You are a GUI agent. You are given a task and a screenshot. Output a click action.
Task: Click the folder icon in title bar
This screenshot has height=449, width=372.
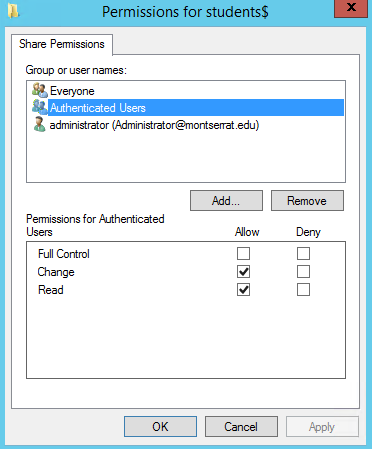[x=13, y=11]
